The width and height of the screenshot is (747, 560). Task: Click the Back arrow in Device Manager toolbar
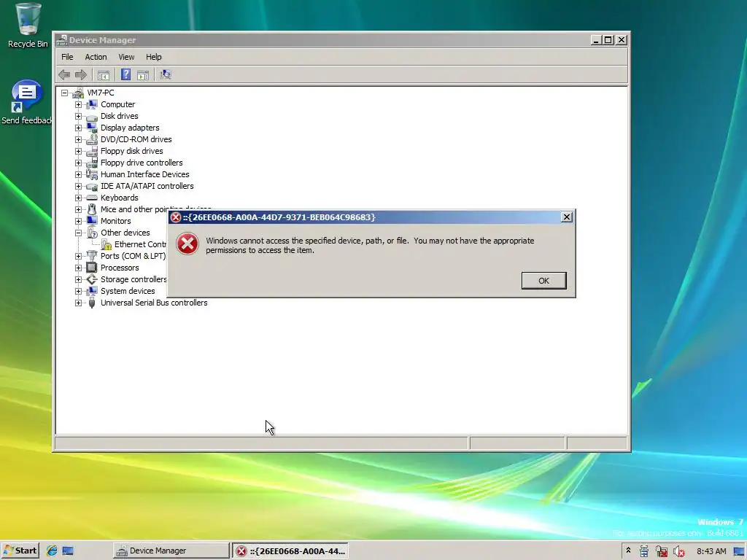click(x=64, y=74)
